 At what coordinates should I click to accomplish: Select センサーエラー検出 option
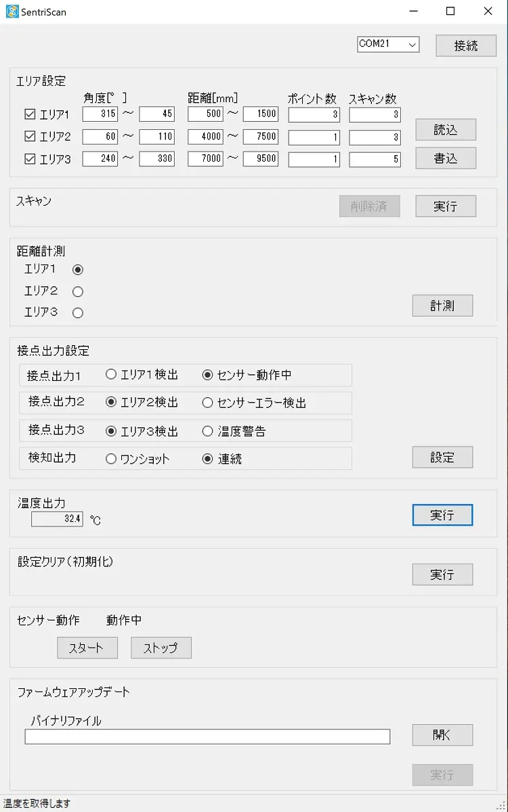tap(208, 403)
